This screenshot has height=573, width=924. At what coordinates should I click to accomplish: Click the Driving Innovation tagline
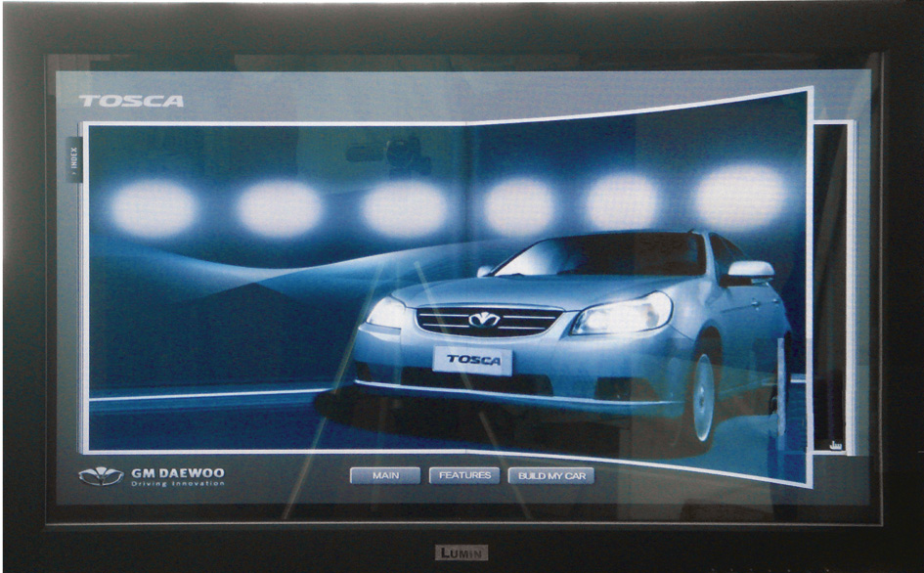coord(177,483)
